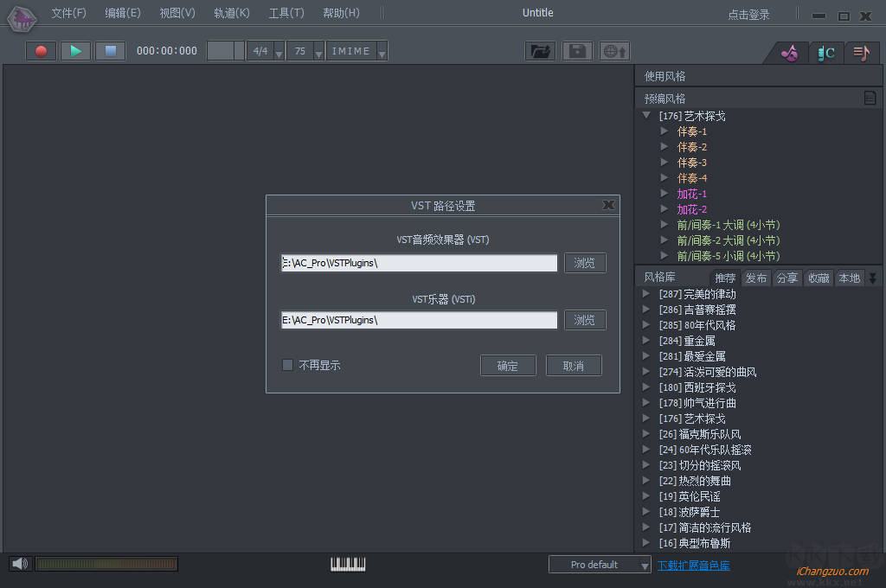Click the save disk icon
This screenshot has height=588, width=886.
point(577,51)
